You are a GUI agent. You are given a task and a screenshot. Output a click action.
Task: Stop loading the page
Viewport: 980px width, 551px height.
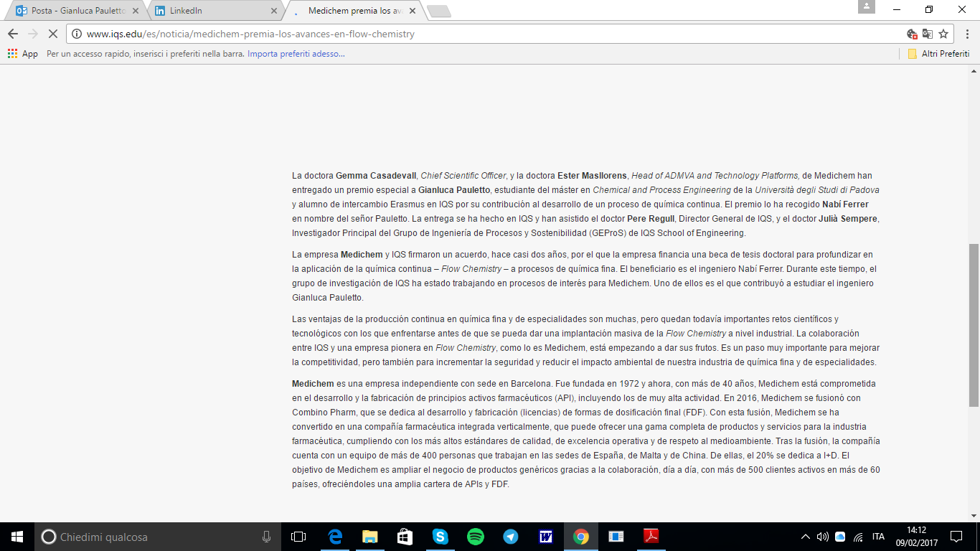(x=52, y=34)
